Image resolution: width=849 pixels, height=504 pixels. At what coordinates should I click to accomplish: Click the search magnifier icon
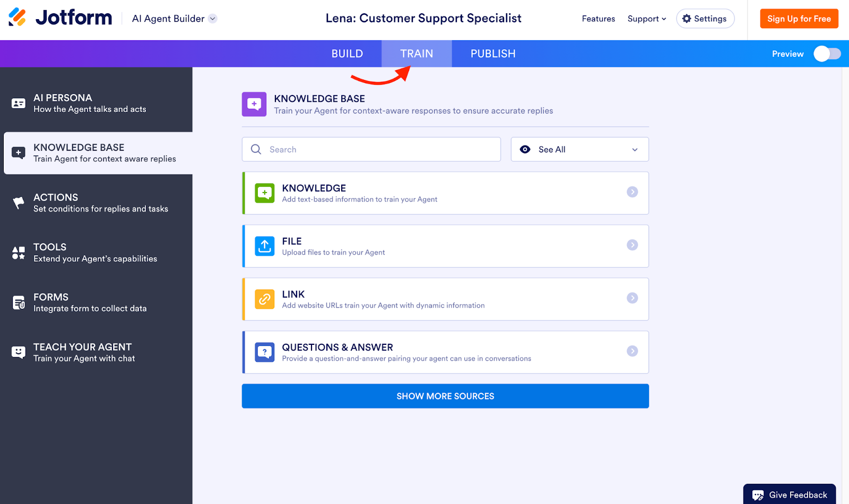pyautogui.click(x=256, y=149)
